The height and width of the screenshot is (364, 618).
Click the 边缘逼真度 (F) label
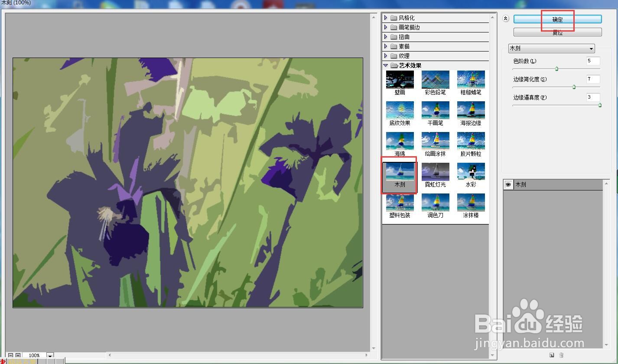(530, 97)
